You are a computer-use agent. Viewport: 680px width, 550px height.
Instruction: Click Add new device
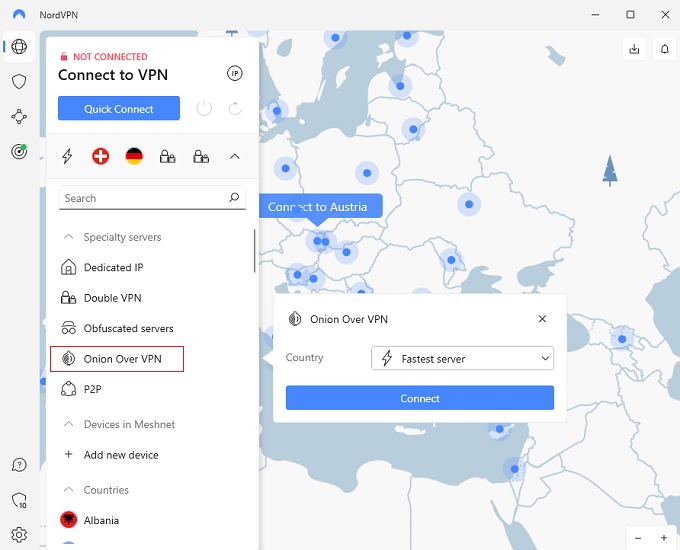coord(121,455)
